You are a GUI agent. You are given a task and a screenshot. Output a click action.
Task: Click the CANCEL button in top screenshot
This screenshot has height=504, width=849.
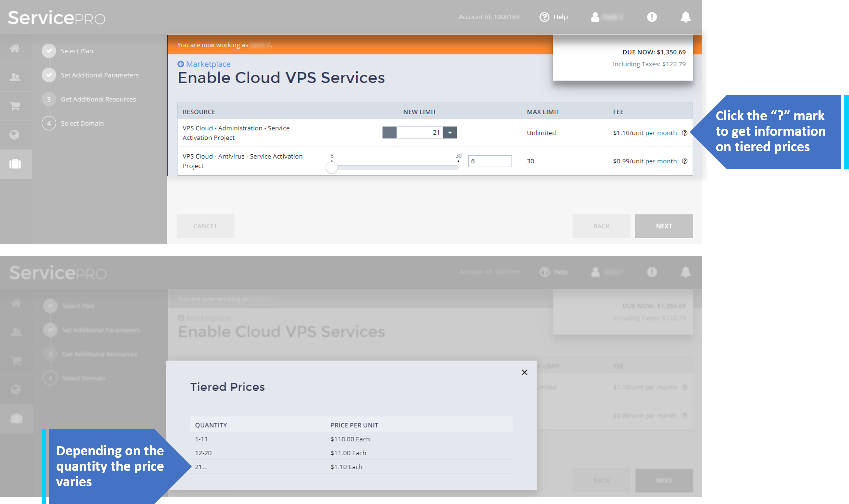coord(206,226)
